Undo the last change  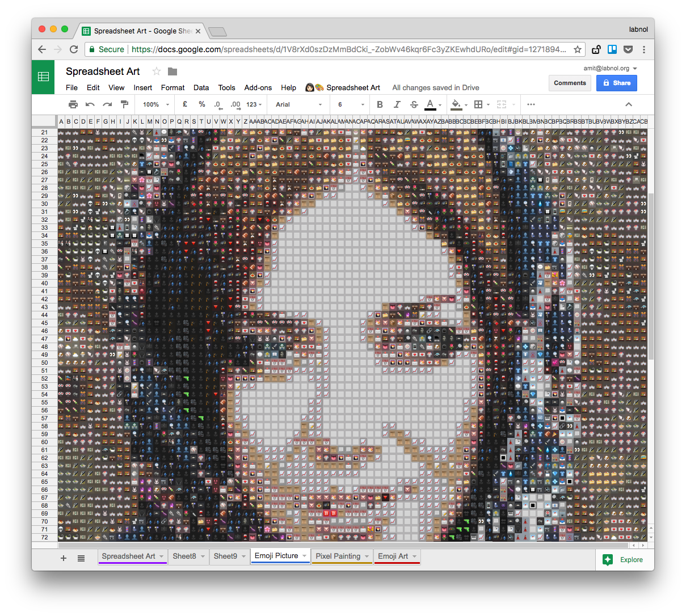[x=89, y=104]
